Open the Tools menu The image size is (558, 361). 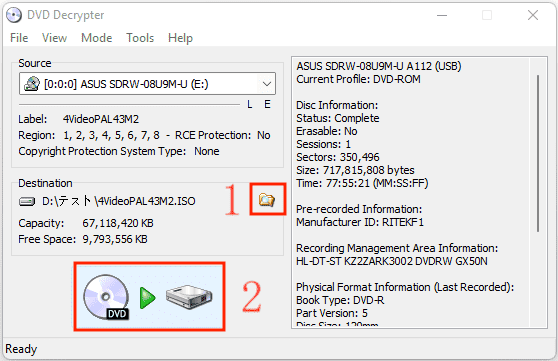(x=140, y=38)
